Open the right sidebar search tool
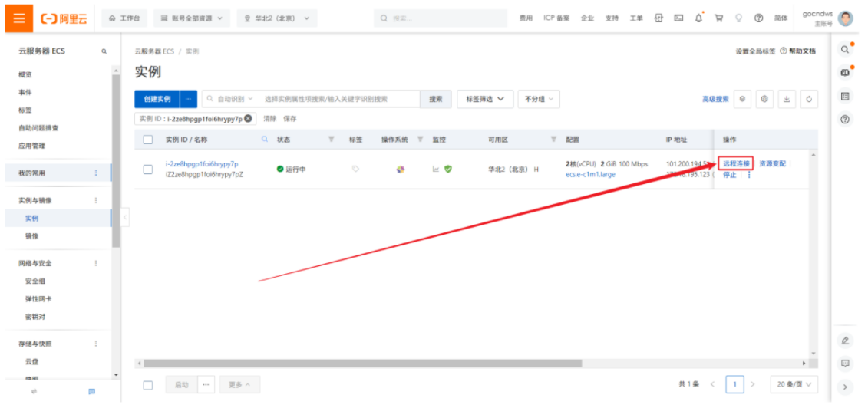The height and width of the screenshot is (418, 868). point(845,49)
